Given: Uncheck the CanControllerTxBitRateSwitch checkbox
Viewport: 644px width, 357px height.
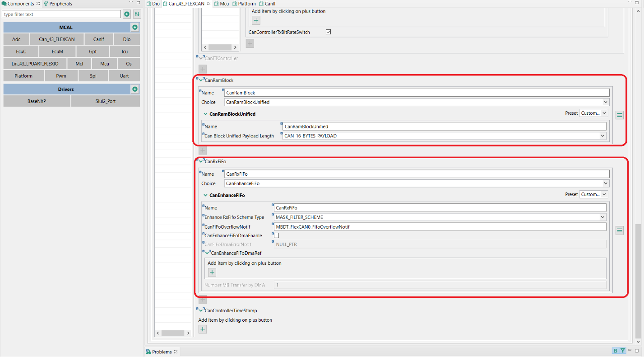Looking at the screenshot, I should tap(328, 32).
